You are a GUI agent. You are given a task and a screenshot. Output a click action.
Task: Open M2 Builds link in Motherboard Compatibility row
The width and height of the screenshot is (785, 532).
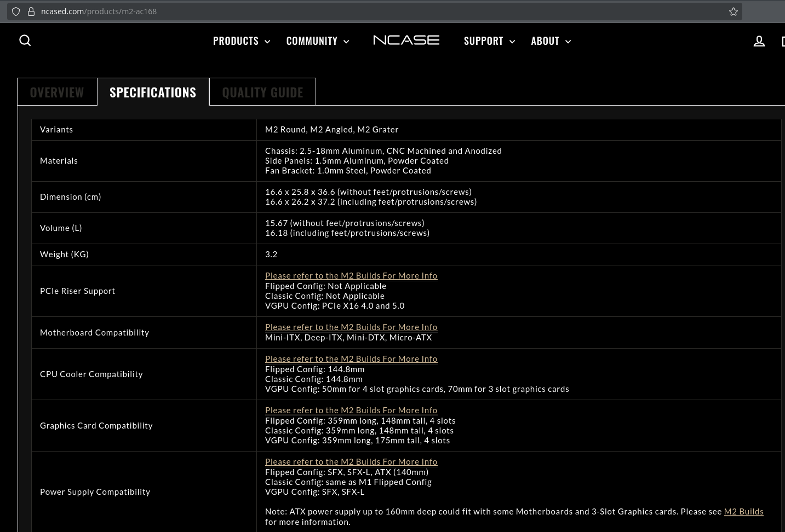[x=351, y=327]
